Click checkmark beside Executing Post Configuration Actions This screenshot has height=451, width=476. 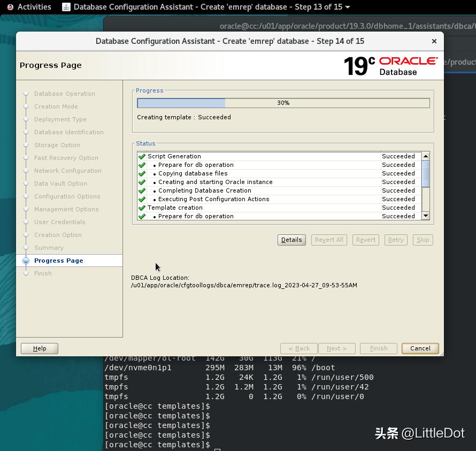point(142,199)
